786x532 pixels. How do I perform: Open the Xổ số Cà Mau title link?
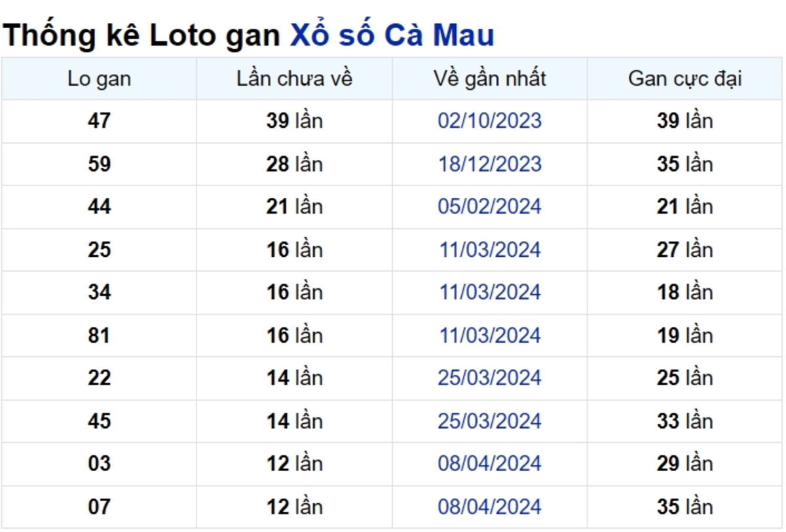tap(392, 35)
